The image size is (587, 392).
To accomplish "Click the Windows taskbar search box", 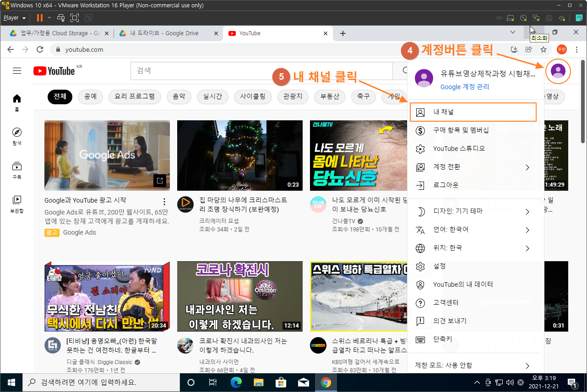I will tap(102, 382).
